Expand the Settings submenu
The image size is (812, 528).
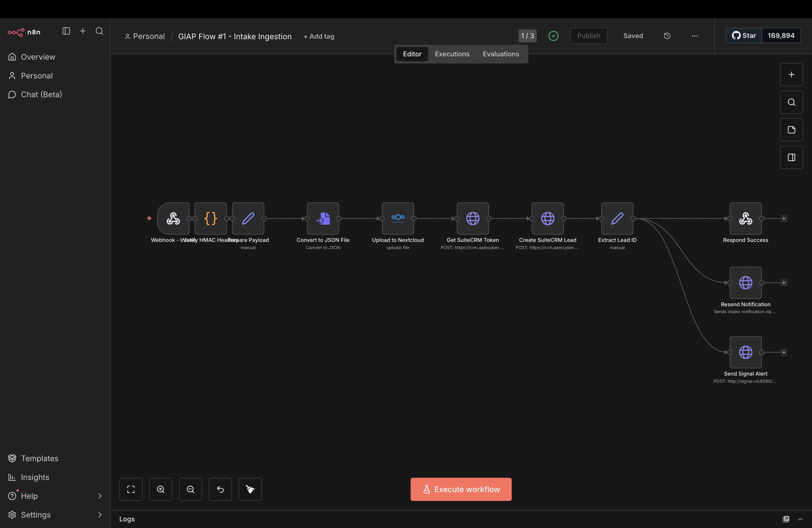(x=100, y=515)
